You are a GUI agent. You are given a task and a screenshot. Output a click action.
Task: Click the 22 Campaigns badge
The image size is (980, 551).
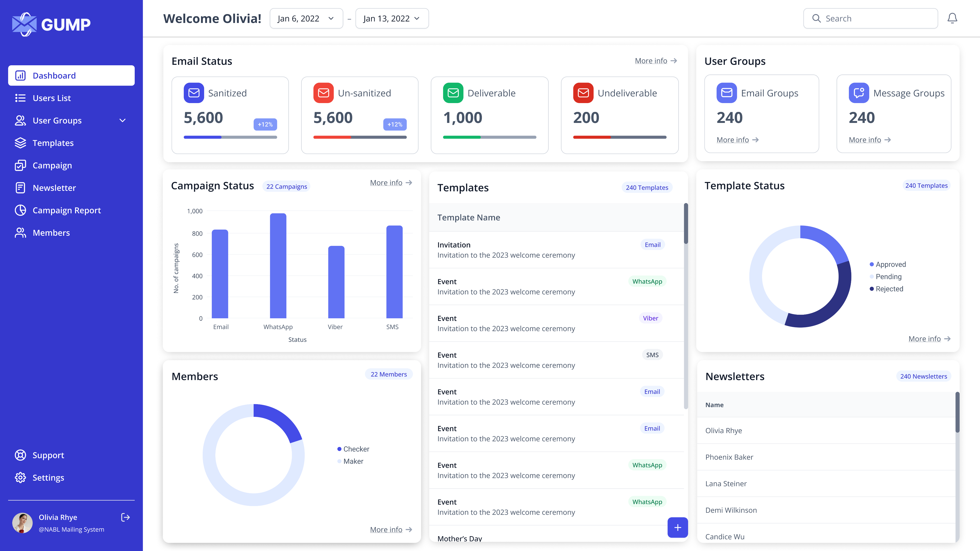[286, 186]
